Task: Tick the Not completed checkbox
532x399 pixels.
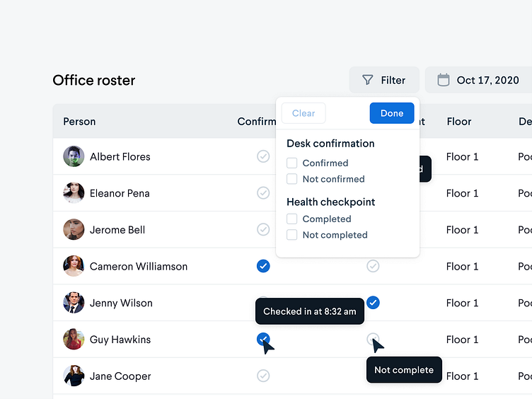Action: point(291,235)
